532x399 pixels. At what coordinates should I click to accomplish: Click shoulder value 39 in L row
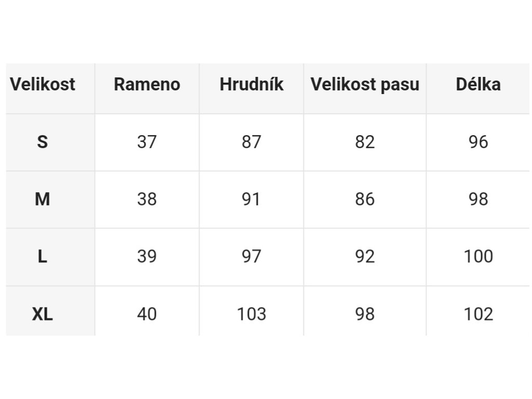click(x=147, y=257)
